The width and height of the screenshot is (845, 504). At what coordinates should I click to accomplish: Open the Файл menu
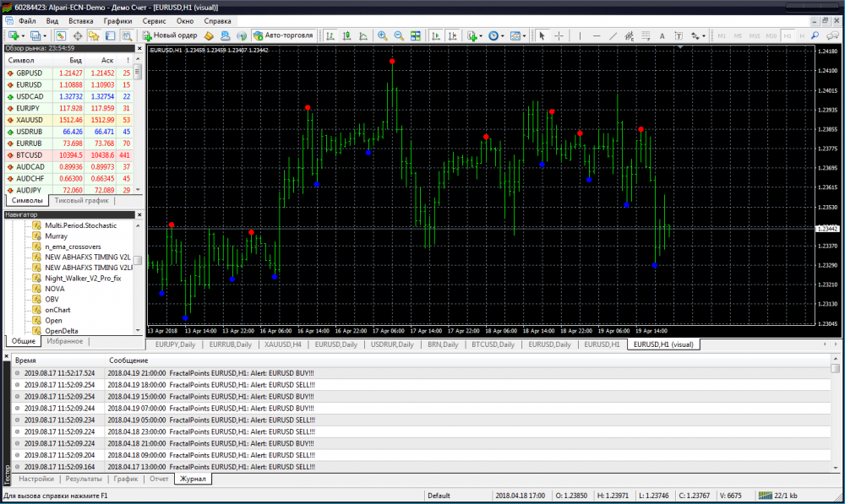click(27, 21)
